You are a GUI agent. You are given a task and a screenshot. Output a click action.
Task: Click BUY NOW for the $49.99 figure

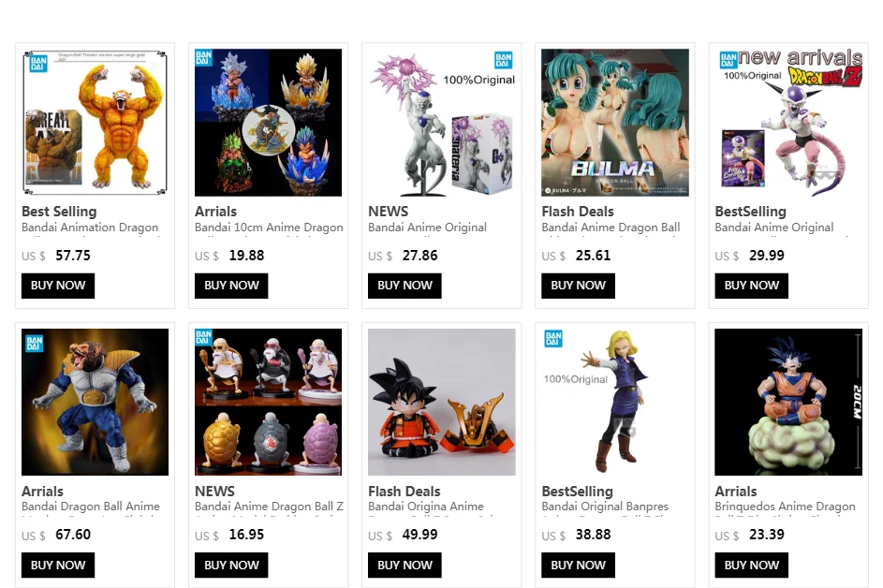405,565
